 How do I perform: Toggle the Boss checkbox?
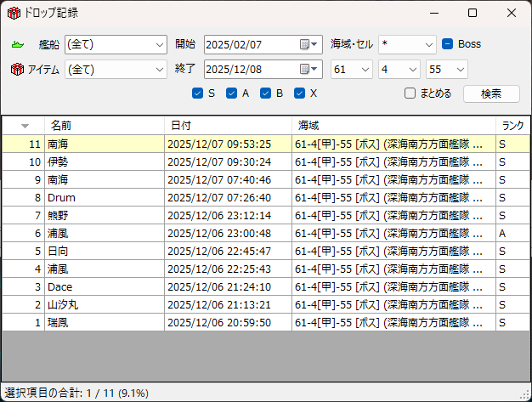pos(447,44)
